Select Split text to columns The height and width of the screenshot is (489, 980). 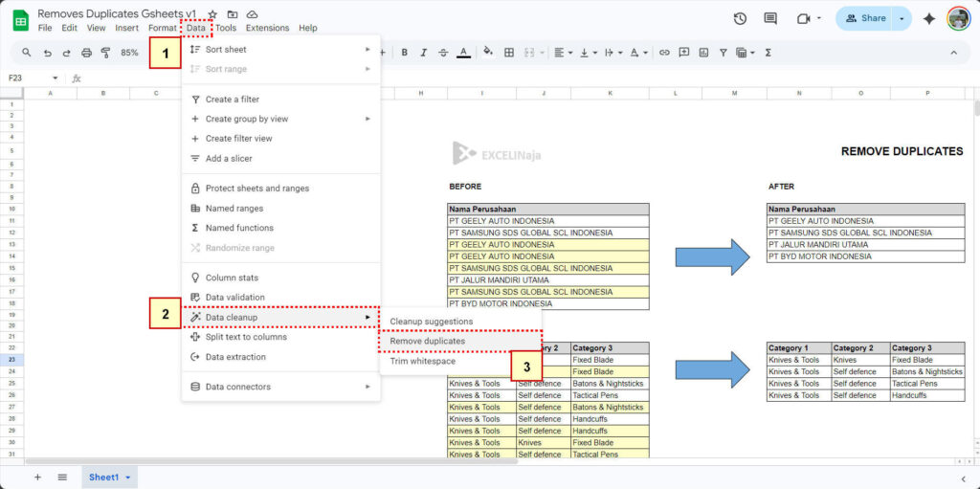[280, 337]
